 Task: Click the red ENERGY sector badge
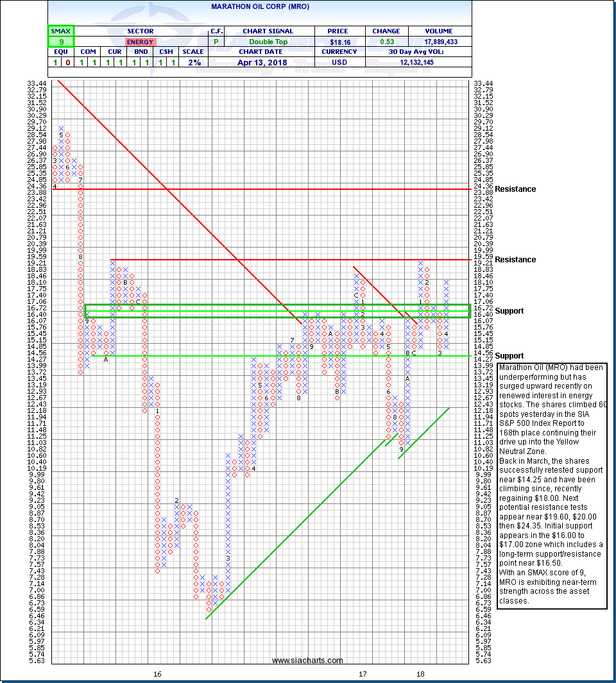139,42
